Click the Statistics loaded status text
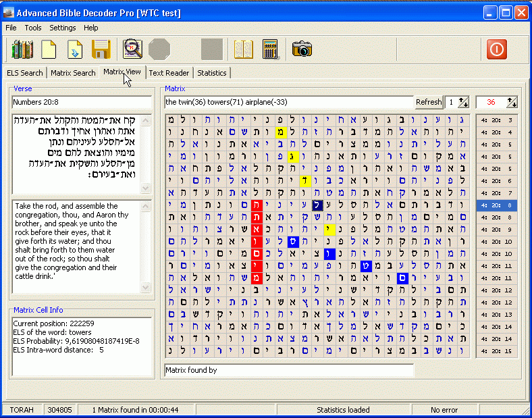 343,410
